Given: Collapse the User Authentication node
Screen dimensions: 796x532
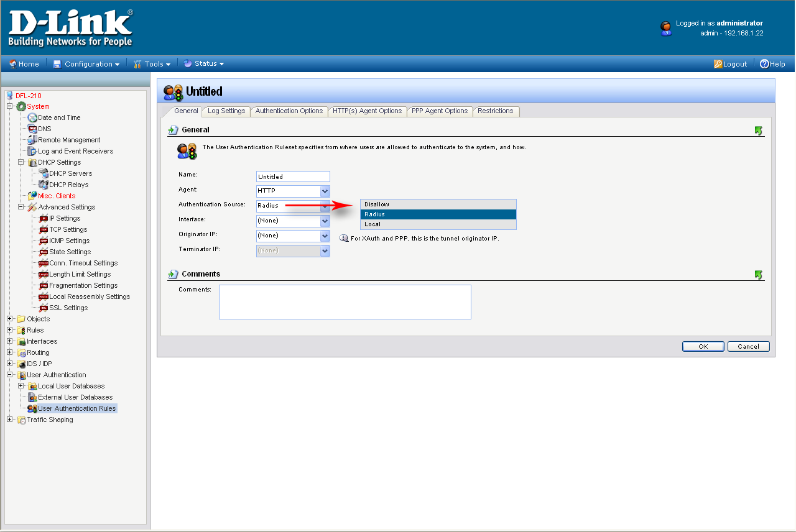Looking at the screenshot, I should [10, 375].
